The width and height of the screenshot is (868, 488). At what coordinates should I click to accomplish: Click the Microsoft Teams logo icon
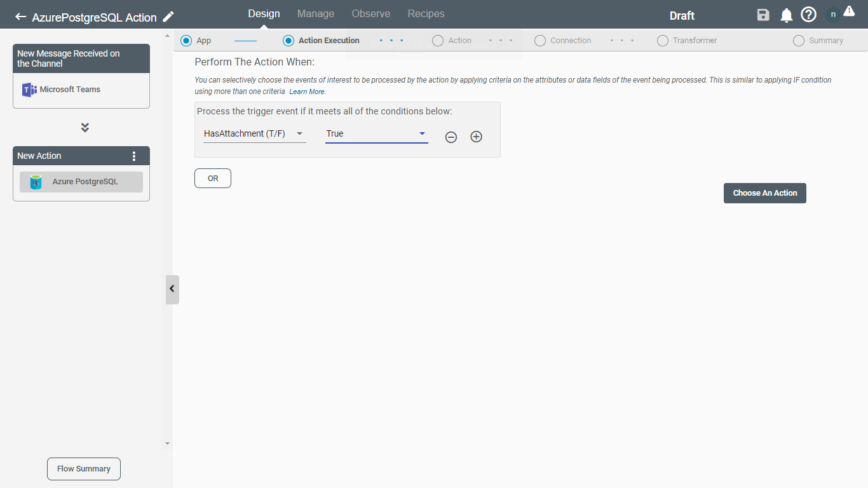[29, 90]
